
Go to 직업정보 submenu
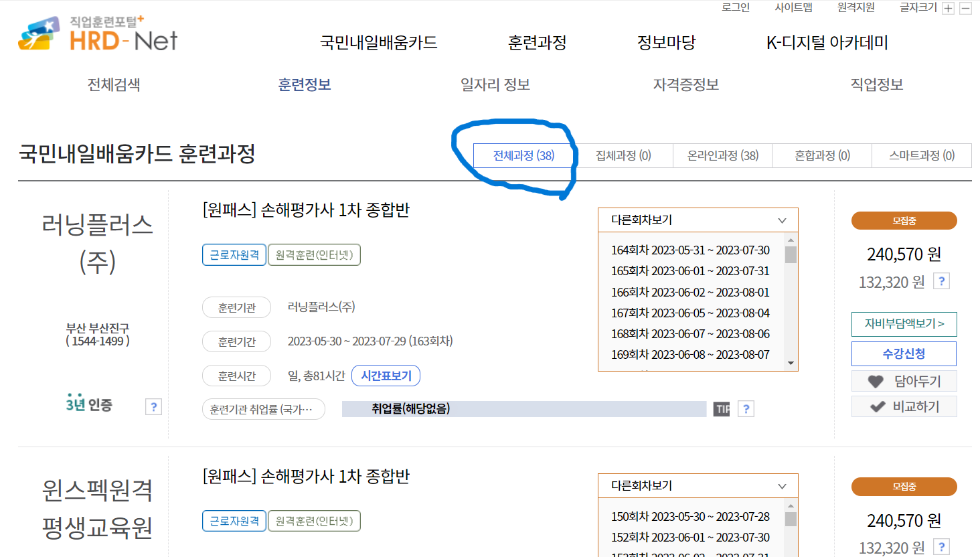click(x=877, y=85)
